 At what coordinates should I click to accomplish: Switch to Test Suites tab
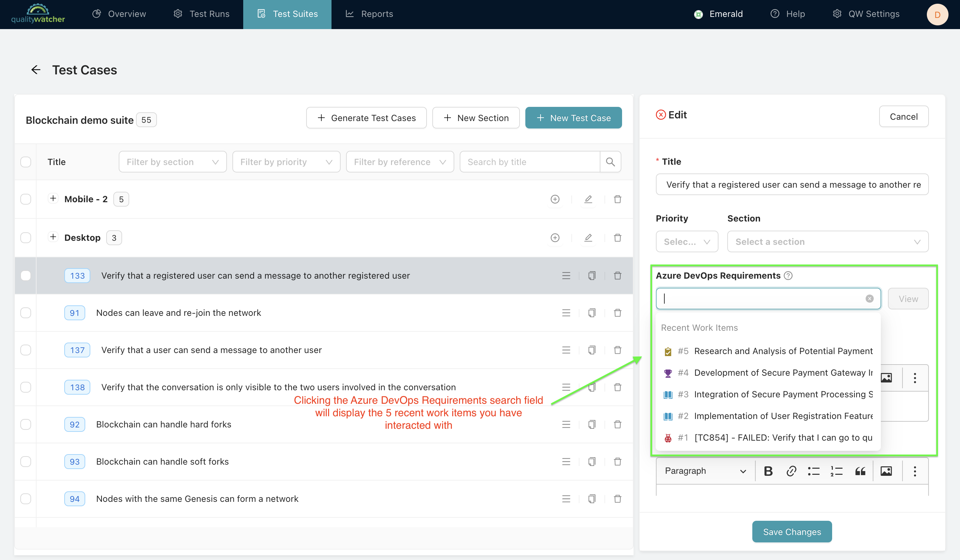click(x=287, y=14)
